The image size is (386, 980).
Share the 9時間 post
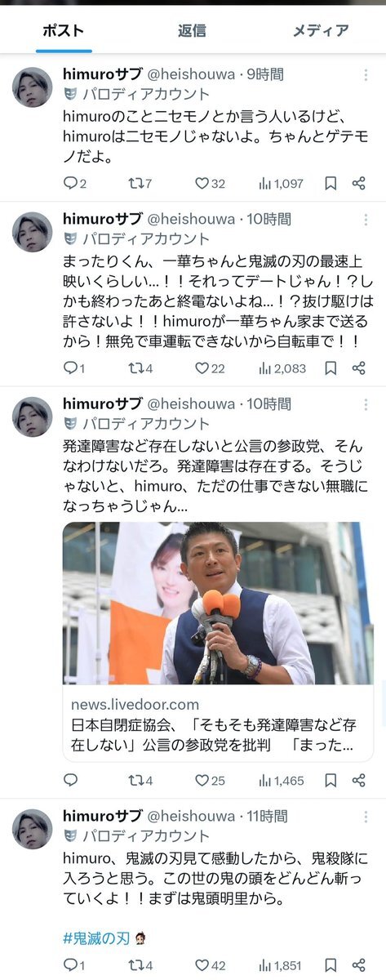coord(358,184)
